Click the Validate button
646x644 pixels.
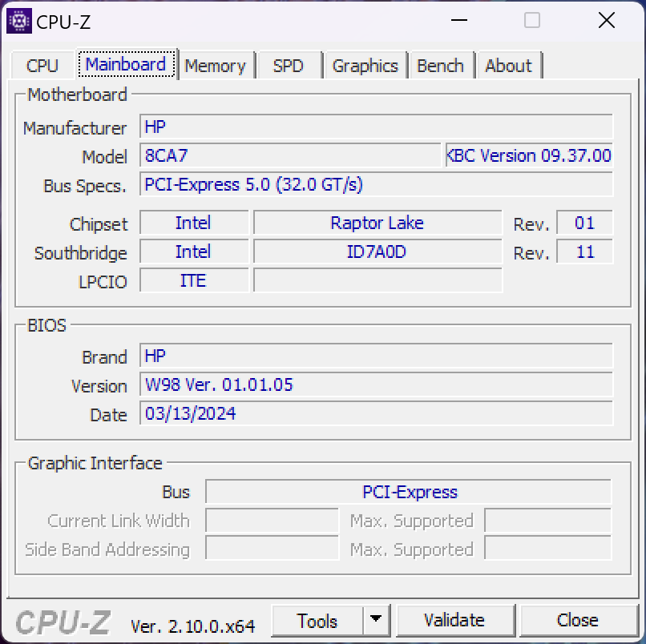click(454, 621)
